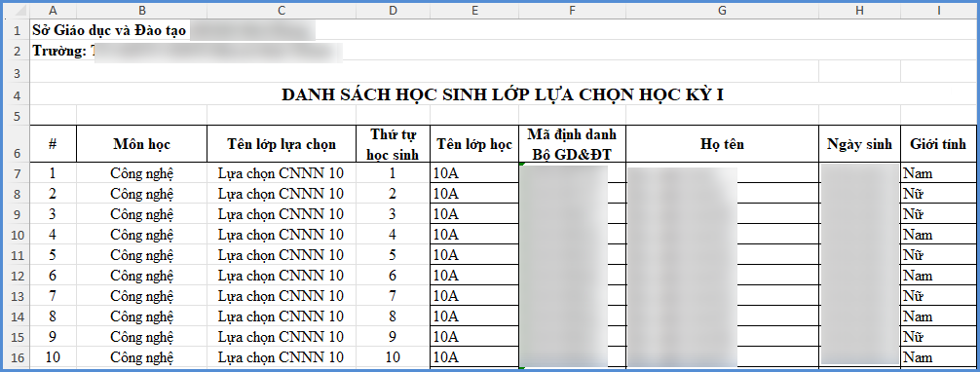980x372 pixels.
Task: Click the "#" header cell
Action: pos(53,144)
